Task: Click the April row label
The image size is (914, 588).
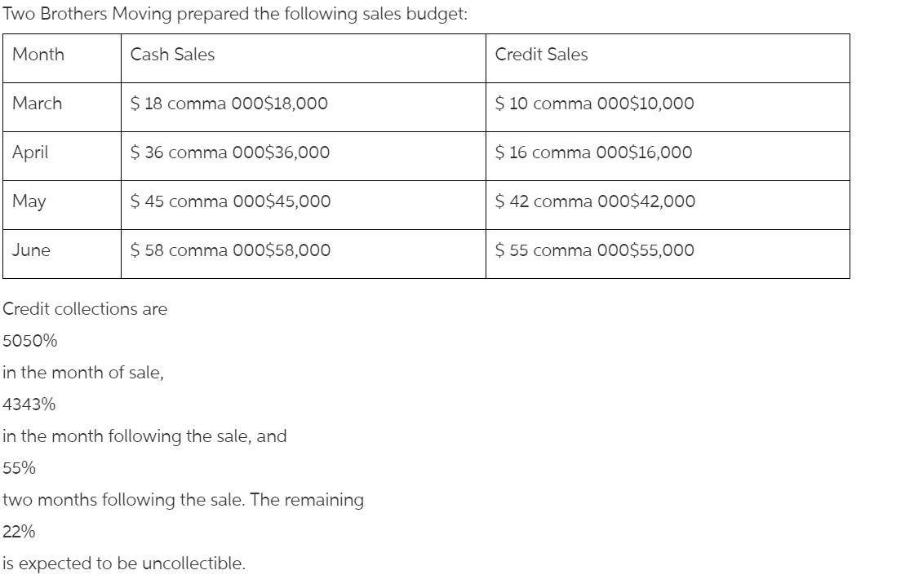Action: point(62,157)
